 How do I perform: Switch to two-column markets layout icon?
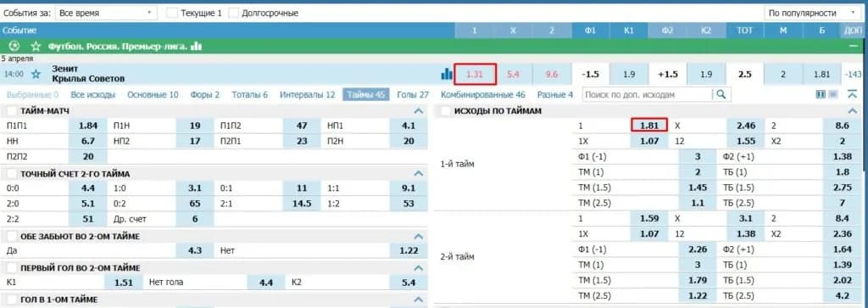[x=821, y=95]
